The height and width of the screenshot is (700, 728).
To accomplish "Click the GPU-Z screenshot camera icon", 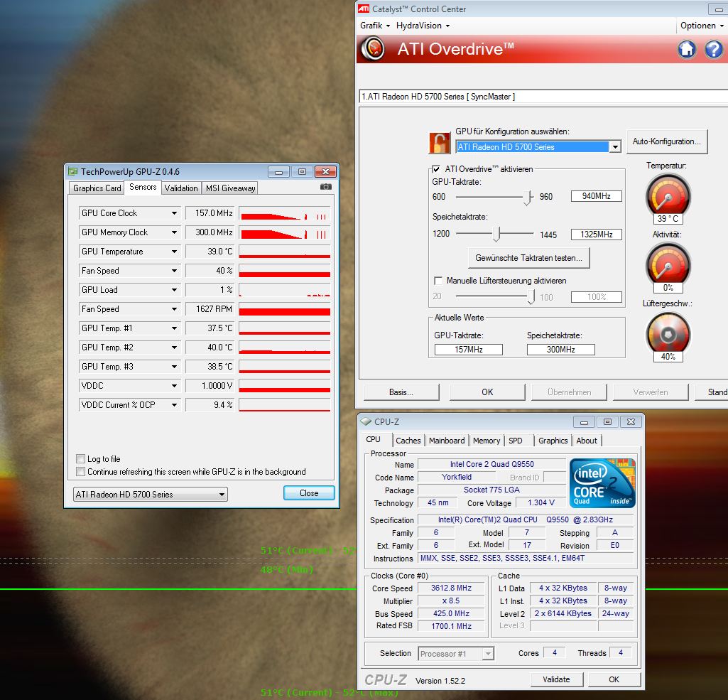I will [x=325, y=187].
